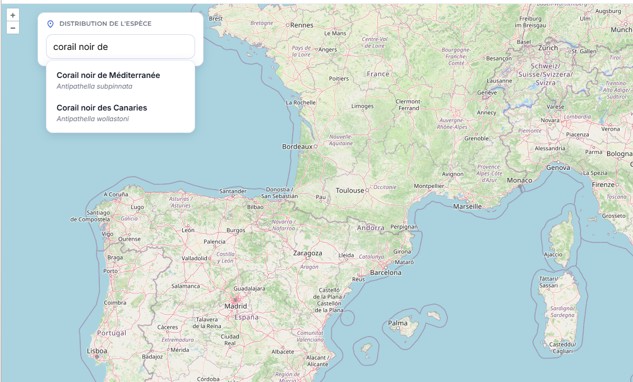Choose Corail noir des Canaries suggestion
Viewport: 633px width, 382px height.
point(120,113)
